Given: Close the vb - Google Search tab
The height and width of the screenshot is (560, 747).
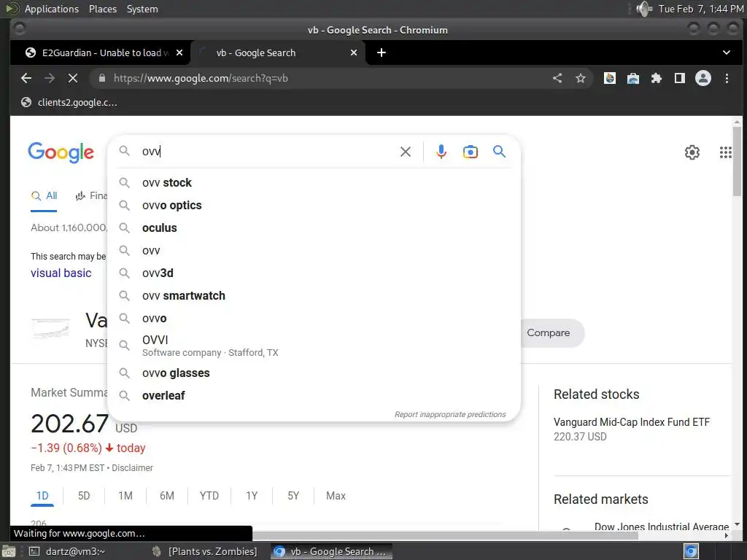Looking at the screenshot, I should click(x=354, y=52).
